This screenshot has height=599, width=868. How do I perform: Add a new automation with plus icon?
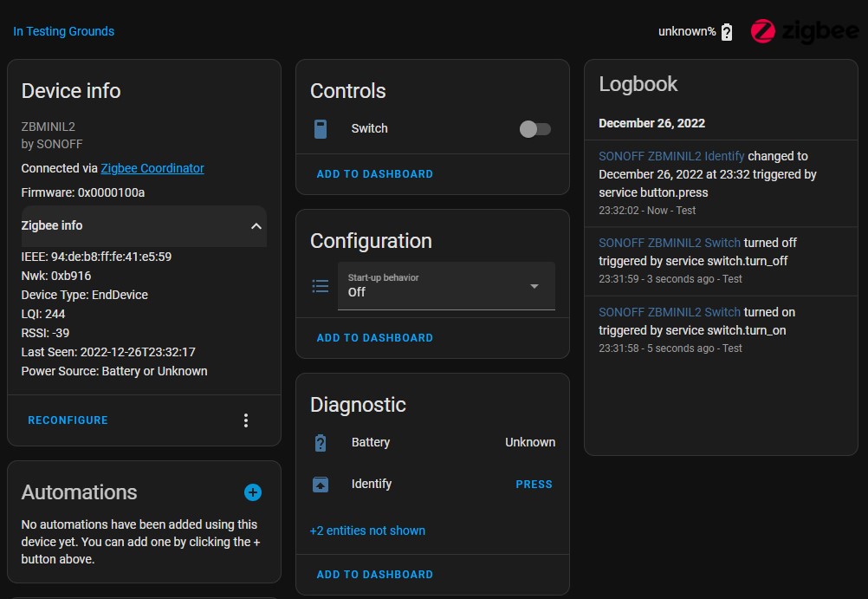[253, 492]
